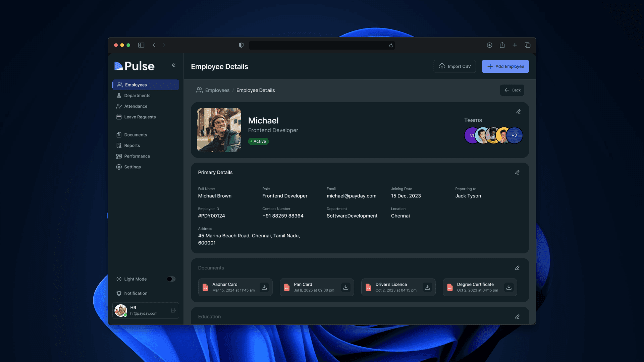Click the Active status badge
The height and width of the screenshot is (362, 644).
(x=258, y=141)
